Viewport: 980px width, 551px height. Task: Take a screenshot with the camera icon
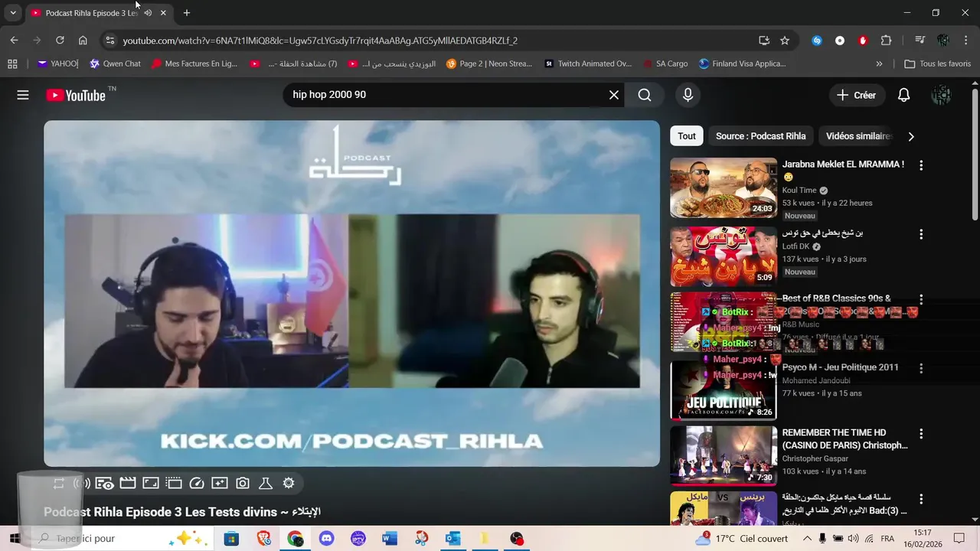pos(243,483)
